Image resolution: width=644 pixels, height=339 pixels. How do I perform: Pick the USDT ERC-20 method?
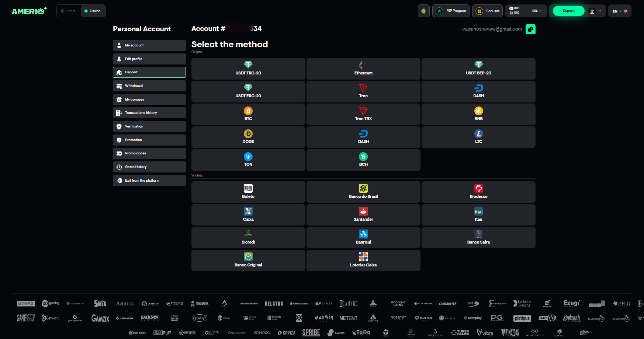coord(248,91)
